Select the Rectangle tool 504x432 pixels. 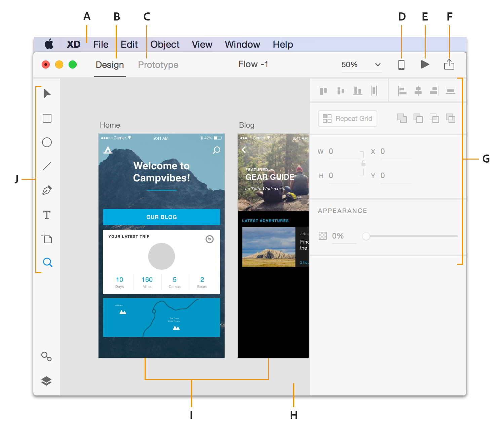coord(47,119)
